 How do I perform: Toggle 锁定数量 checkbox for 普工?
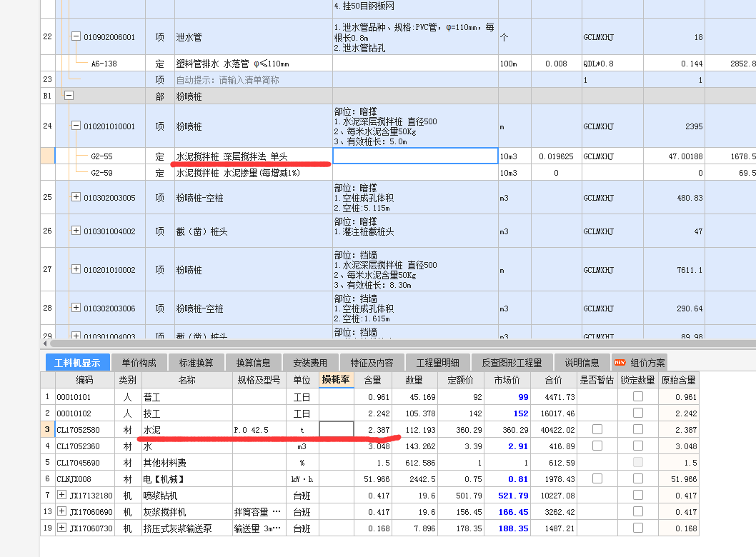638,396
